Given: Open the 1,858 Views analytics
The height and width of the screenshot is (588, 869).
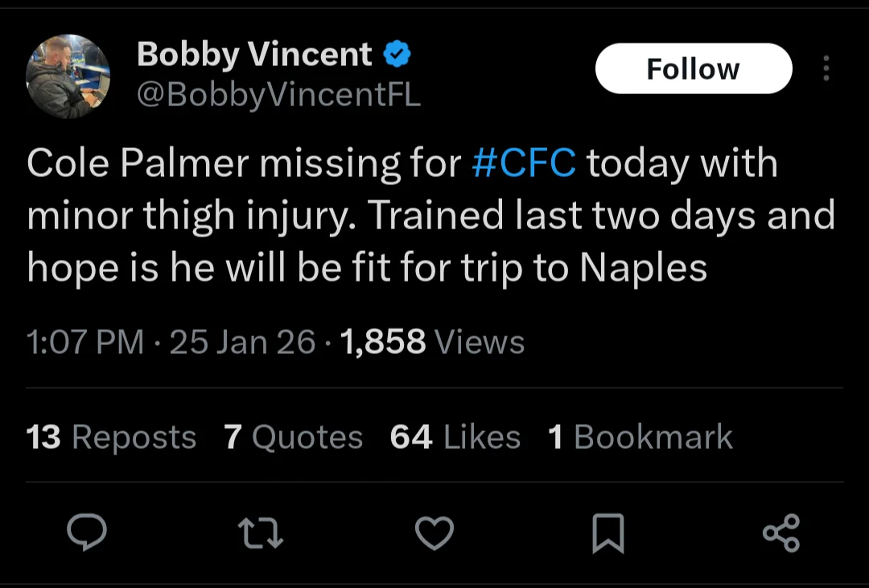Looking at the screenshot, I should 433,343.
